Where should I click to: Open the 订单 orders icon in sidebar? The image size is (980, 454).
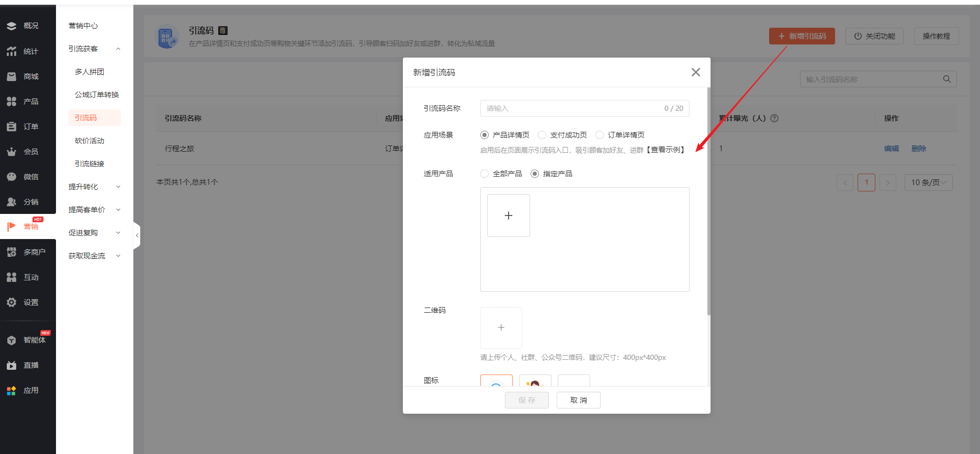click(12, 127)
